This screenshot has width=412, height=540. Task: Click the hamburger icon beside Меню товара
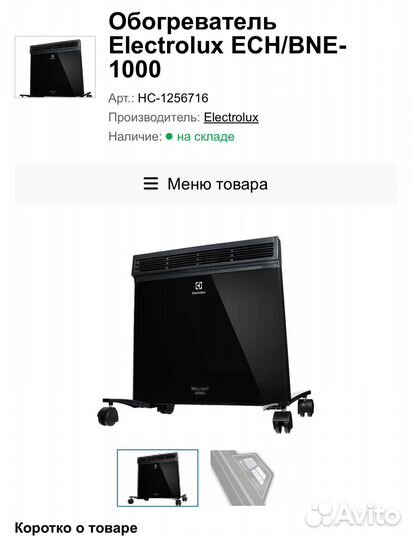pyautogui.click(x=151, y=184)
